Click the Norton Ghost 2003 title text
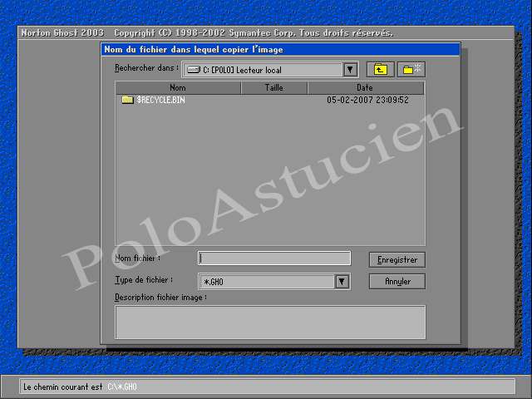This screenshot has width=532, height=399. click(x=62, y=33)
